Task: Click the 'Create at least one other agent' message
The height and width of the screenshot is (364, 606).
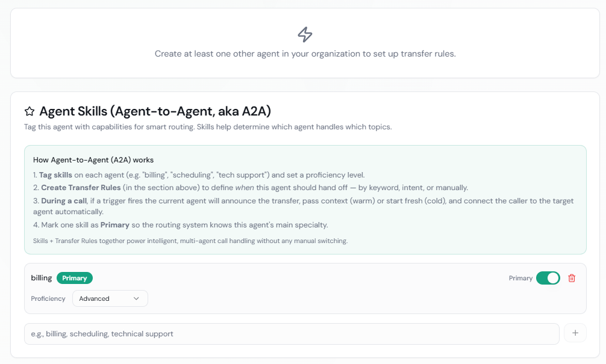Action: tap(305, 54)
